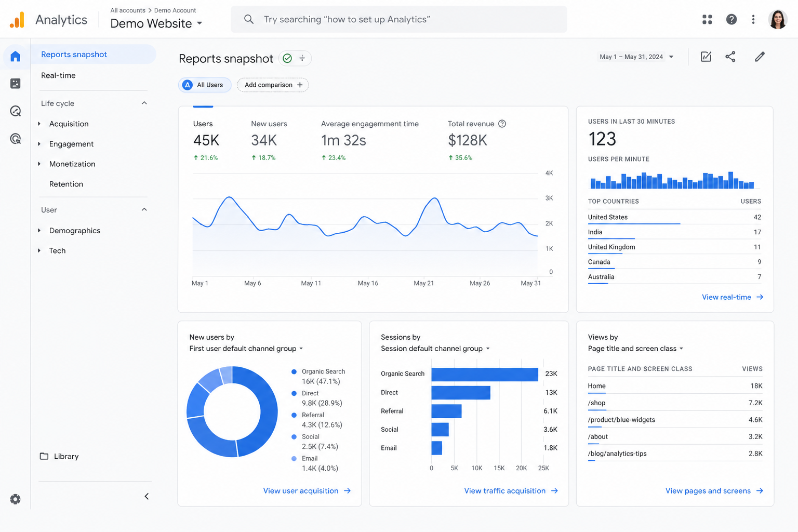Image resolution: width=798 pixels, height=532 pixels.
Task: Change Session default channel group dimension
Action: pyautogui.click(x=435, y=349)
